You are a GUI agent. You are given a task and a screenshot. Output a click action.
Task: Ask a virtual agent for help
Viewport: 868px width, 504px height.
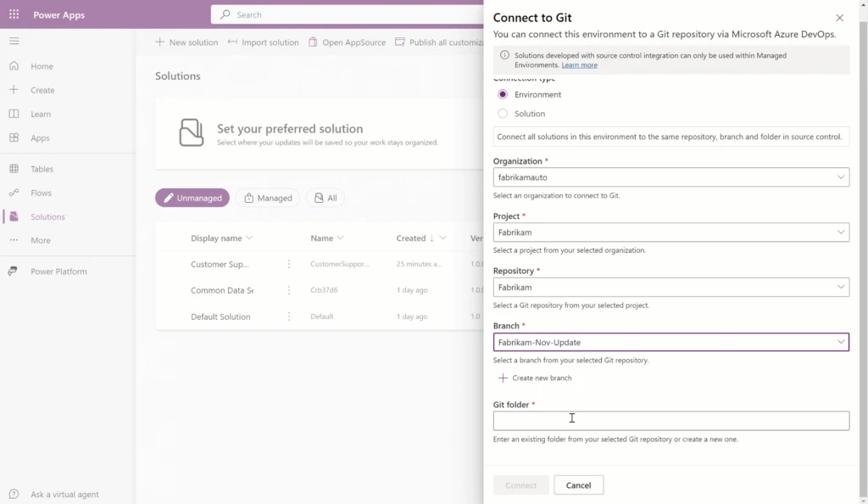pos(64,495)
